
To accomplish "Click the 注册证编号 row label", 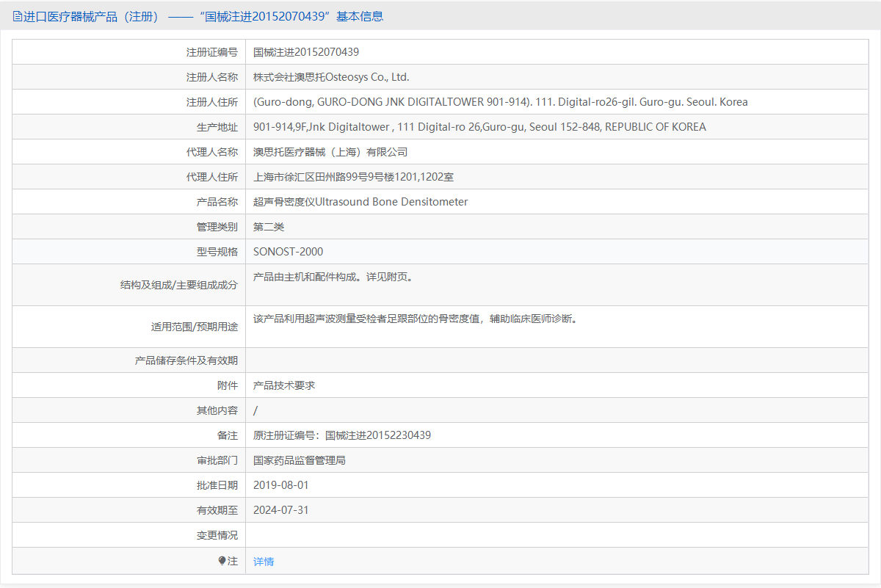I will click(214, 51).
